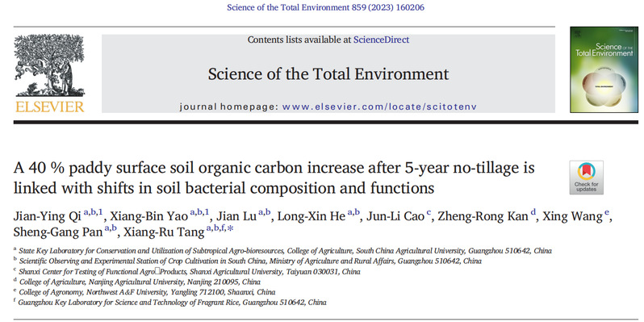Click the journal title heading in gray banner
The image size is (644, 322).
pos(328,74)
